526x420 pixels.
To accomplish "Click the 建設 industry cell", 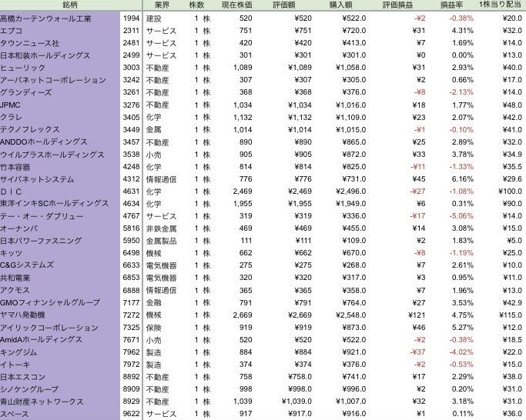I will click(153, 18).
